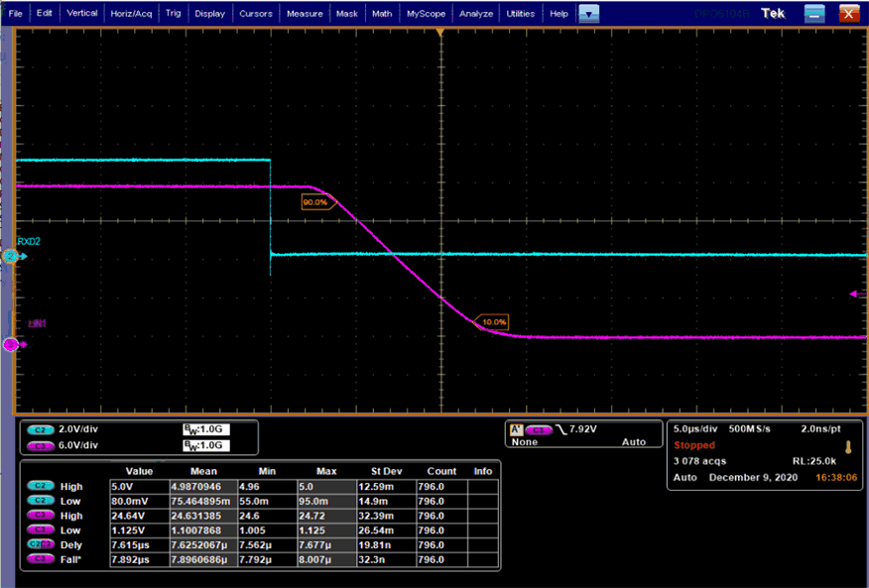This screenshot has width=869, height=588.
Task: Expand the menu bar dropdown arrow button
Action: [589, 14]
